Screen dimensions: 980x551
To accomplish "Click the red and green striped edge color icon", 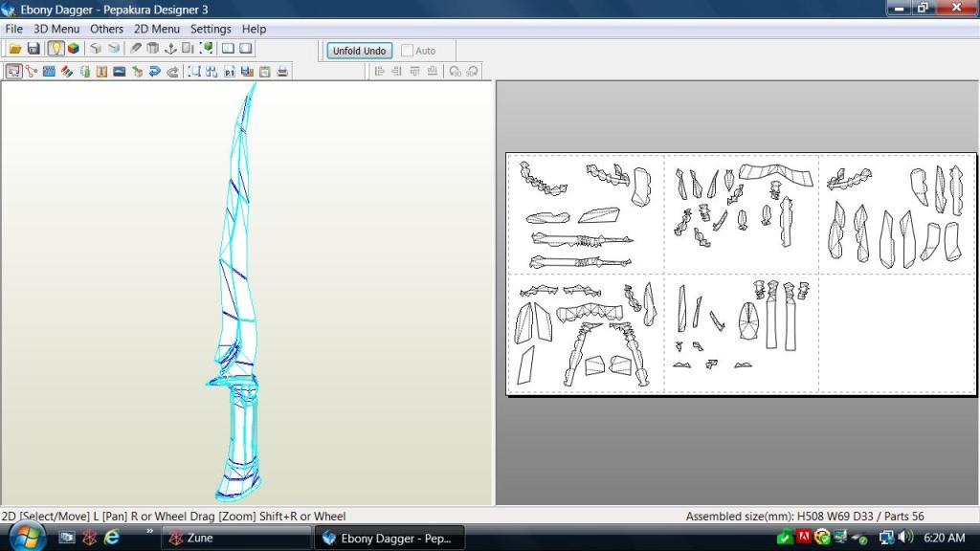I will [66, 71].
